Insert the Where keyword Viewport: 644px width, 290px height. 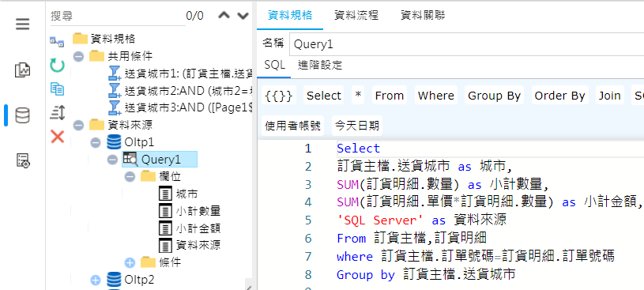(x=435, y=96)
